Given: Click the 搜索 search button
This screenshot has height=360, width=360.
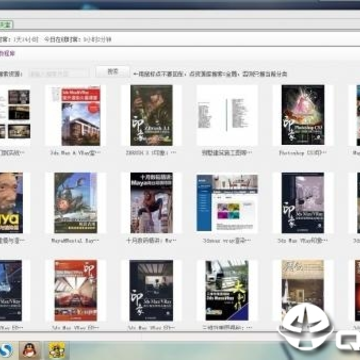Looking at the screenshot, I should point(113,72).
